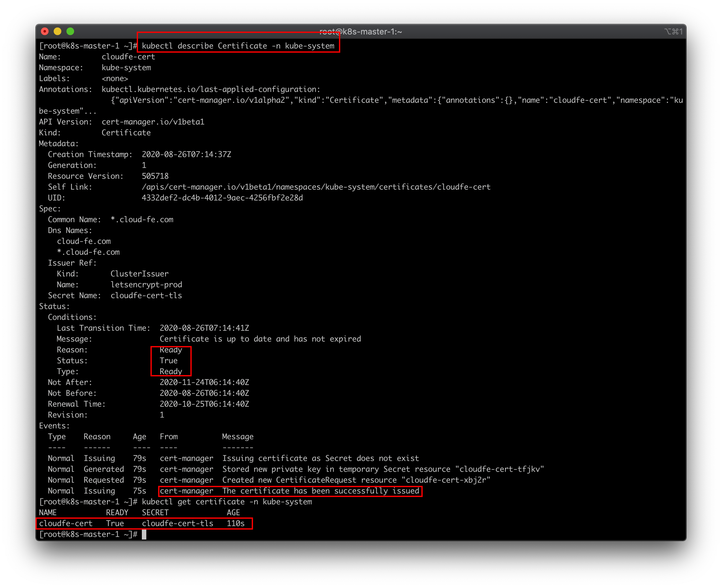The height and width of the screenshot is (588, 722).
Task: Click event Stored new private key message
Action: click(x=383, y=469)
